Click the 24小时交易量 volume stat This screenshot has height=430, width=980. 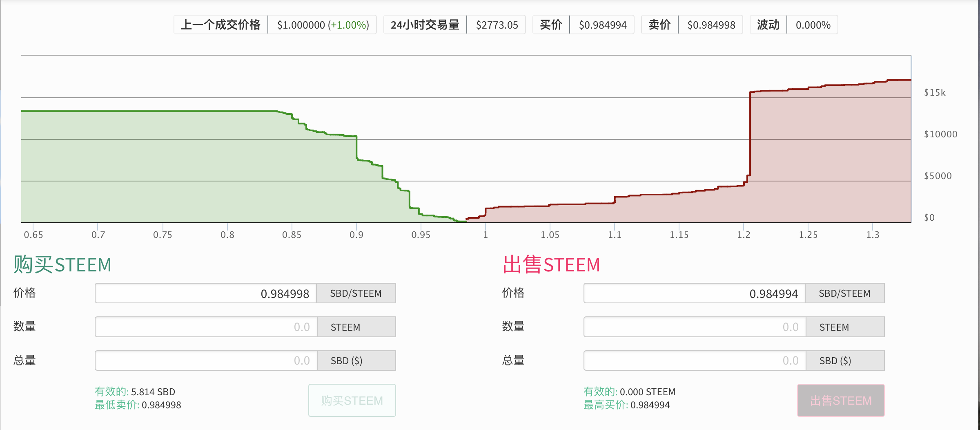[454, 25]
